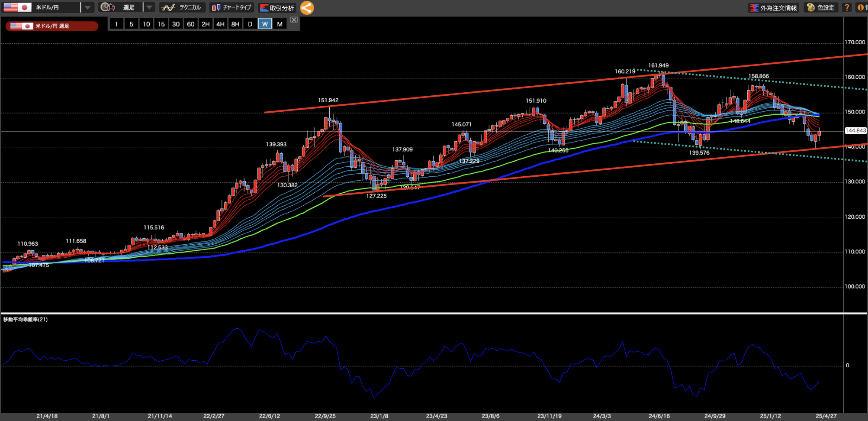Click the 137.909 price label
Viewport: 868px width, 421px height.
pos(402,149)
